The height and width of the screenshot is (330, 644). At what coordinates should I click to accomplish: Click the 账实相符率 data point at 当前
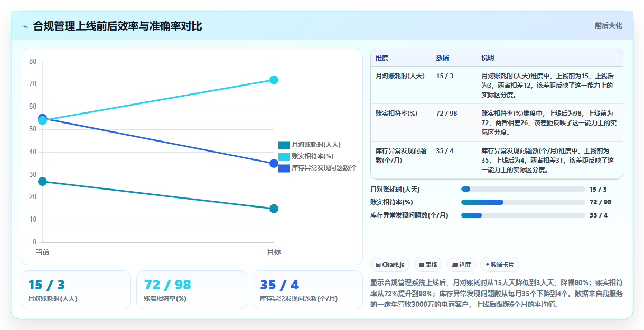pyautogui.click(x=43, y=120)
